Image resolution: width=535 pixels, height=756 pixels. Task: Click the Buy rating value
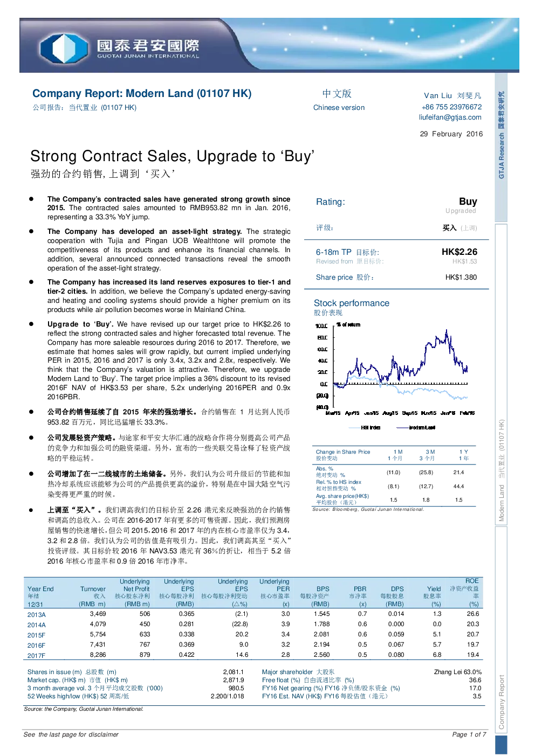click(x=468, y=202)
